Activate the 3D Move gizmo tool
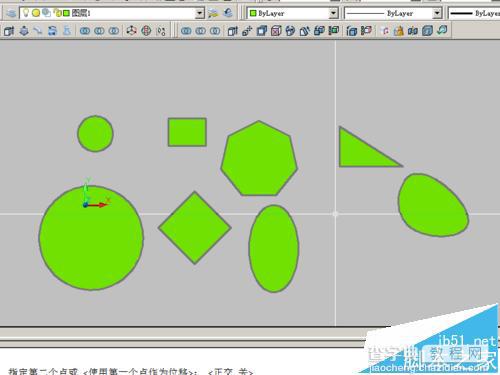The image size is (500, 375). (131, 31)
